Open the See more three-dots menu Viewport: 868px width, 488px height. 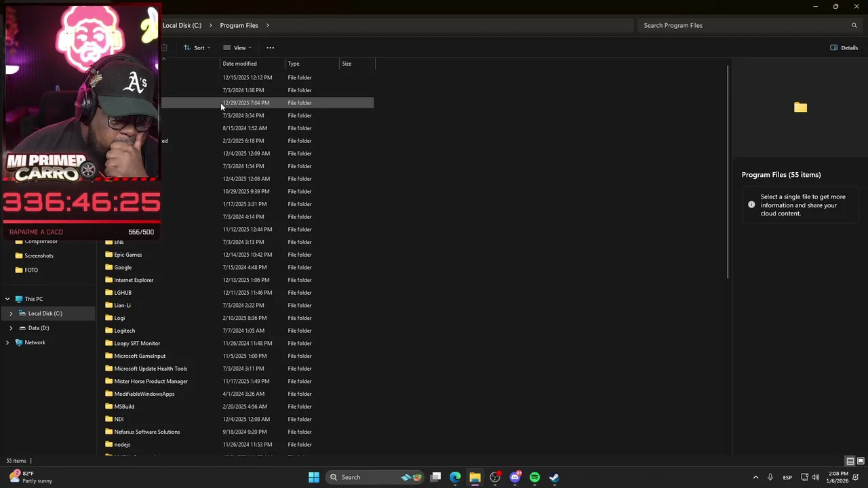(x=270, y=47)
